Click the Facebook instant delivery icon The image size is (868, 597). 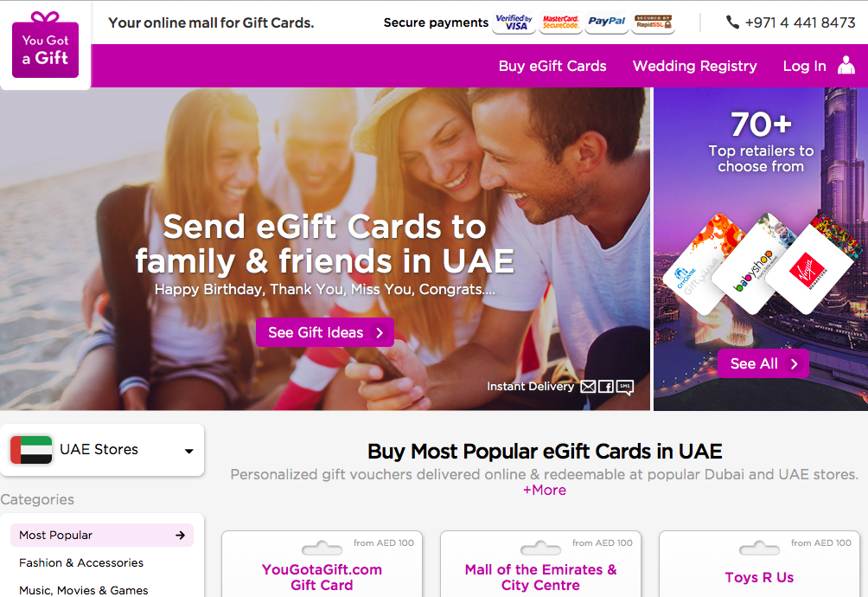pos(605,387)
